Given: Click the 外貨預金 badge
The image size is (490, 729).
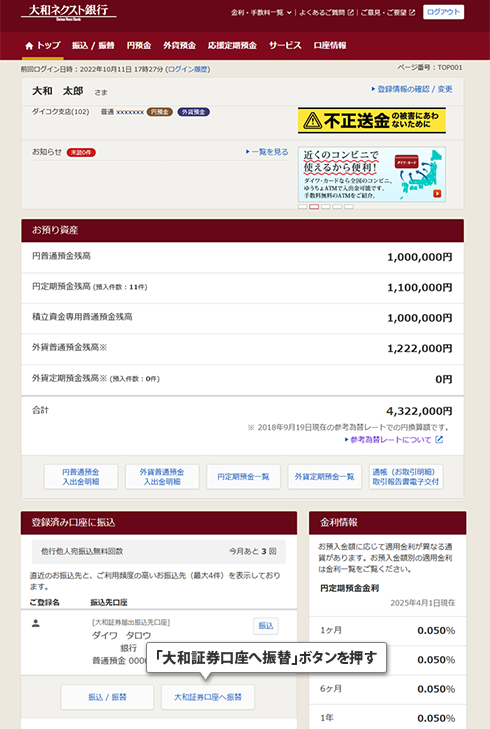Looking at the screenshot, I should point(193,112).
